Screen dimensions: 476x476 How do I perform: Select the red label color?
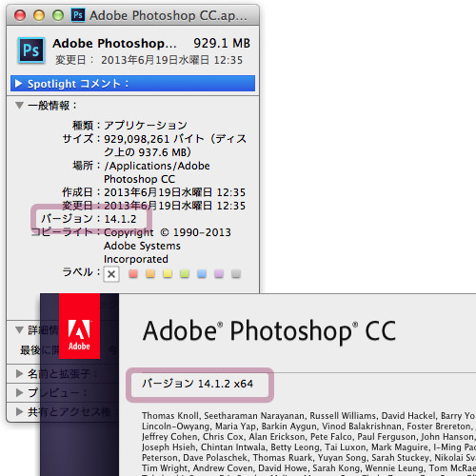tap(133, 273)
